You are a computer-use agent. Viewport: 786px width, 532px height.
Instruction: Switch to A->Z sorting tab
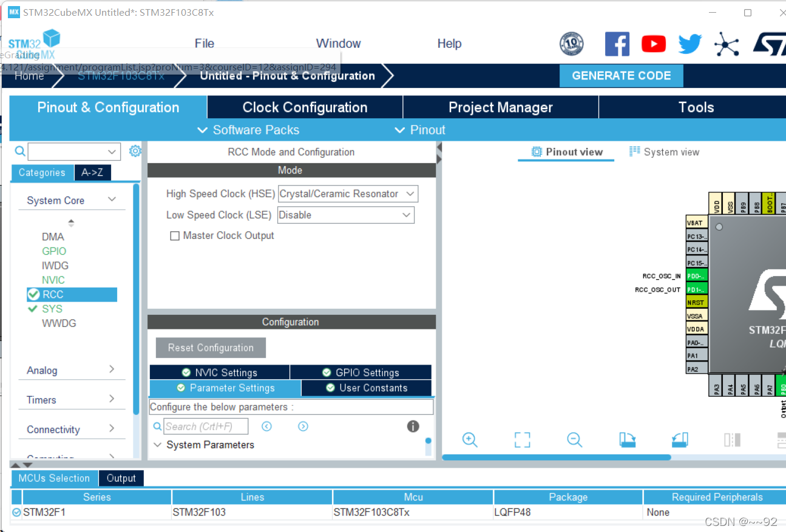[92, 173]
